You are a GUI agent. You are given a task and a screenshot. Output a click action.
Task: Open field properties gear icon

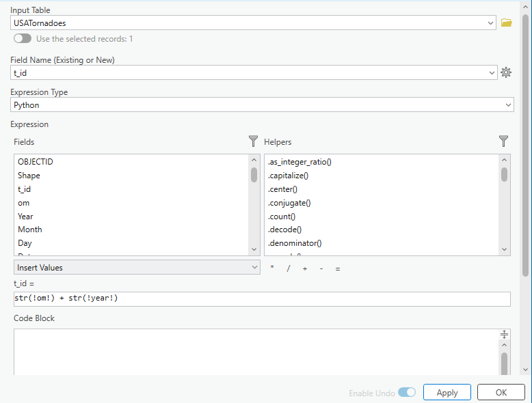click(x=506, y=72)
